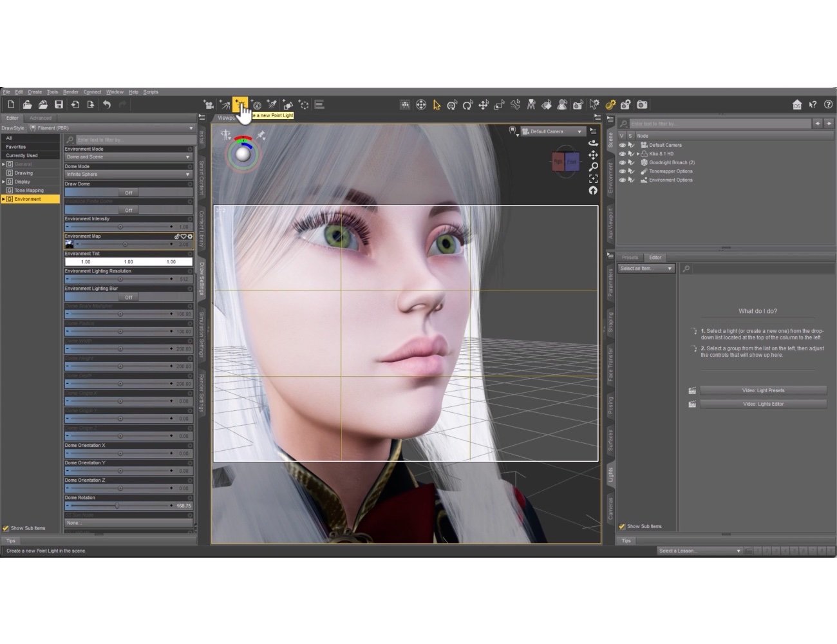Open the Create menu
Screen dimensions: 837x644
(x=35, y=92)
